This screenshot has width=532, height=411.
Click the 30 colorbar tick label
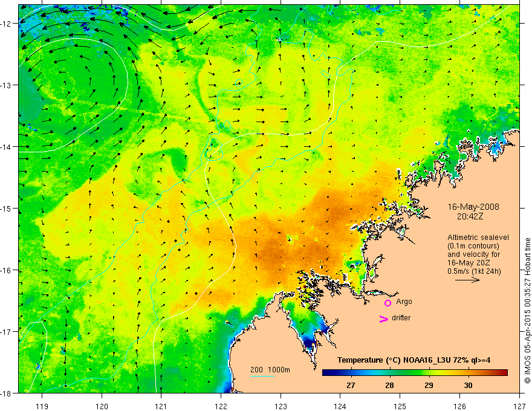[x=468, y=385]
